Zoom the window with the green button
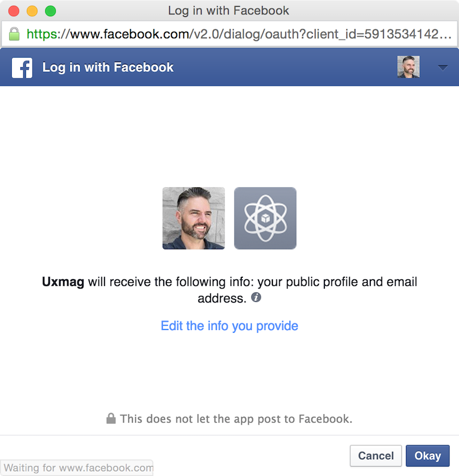 50,11
